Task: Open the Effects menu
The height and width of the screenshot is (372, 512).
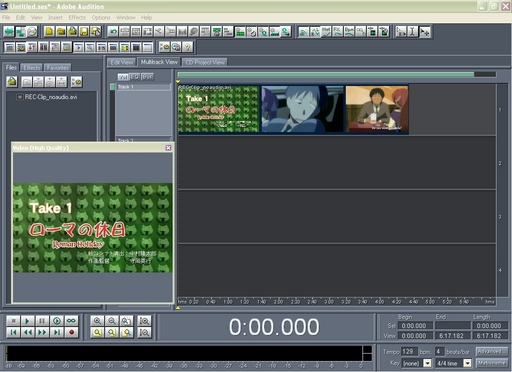Action: pyautogui.click(x=77, y=17)
